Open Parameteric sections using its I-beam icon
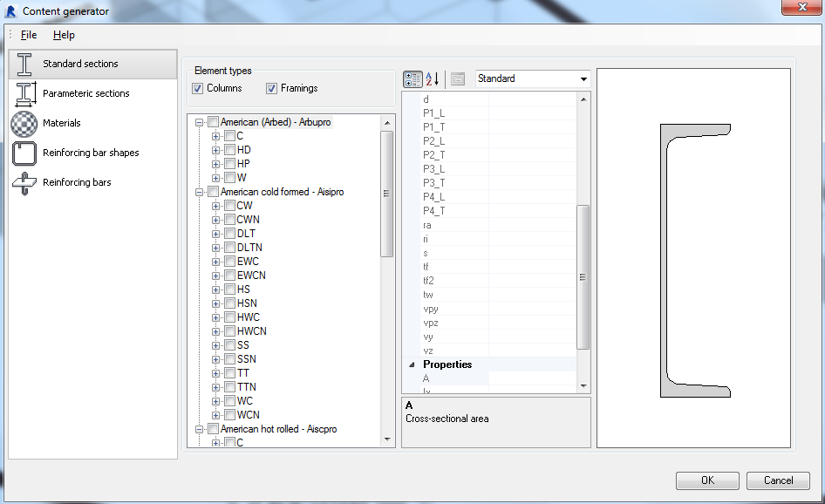 tap(24, 93)
